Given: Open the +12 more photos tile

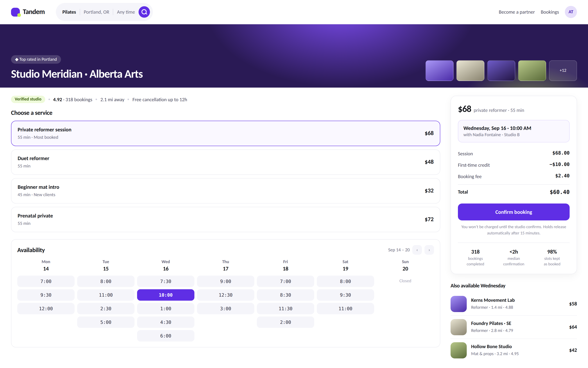Looking at the screenshot, I should point(563,71).
